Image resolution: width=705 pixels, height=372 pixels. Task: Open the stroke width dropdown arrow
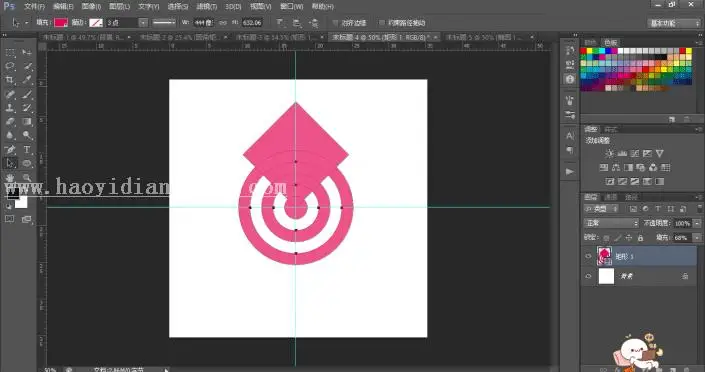click(x=143, y=23)
